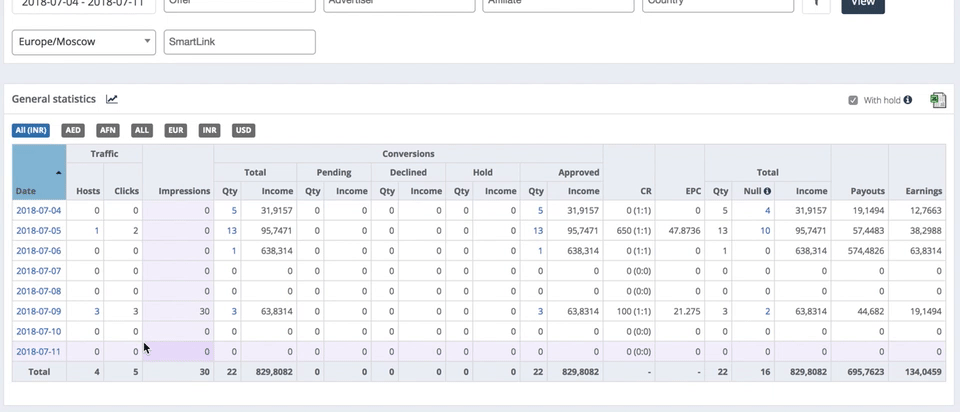Click the Hold conversions header
The height and width of the screenshot is (412, 960).
coord(482,173)
